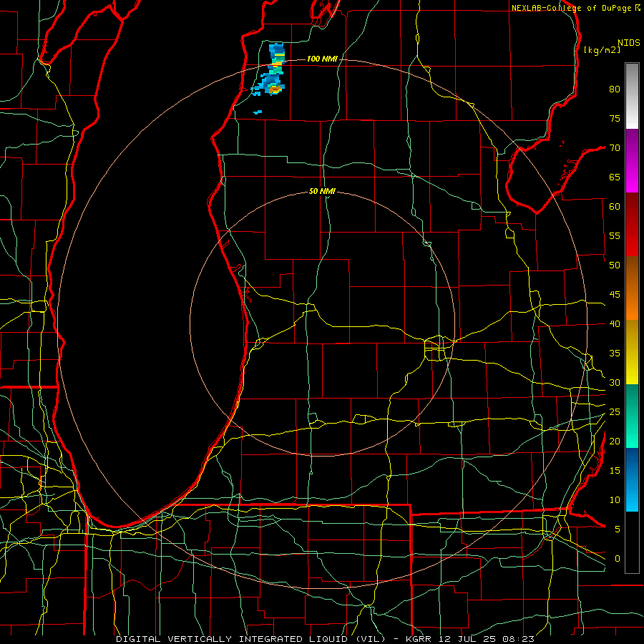Click the 70 value on color scale

click(x=615, y=148)
